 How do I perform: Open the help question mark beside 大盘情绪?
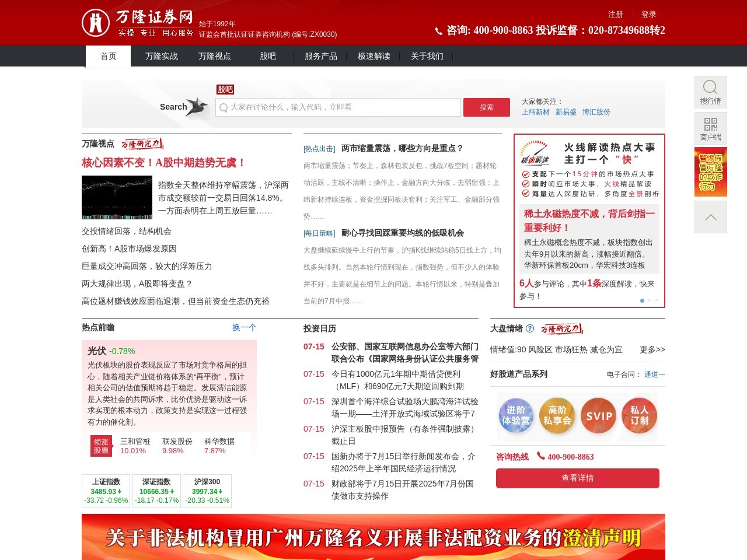click(x=529, y=328)
